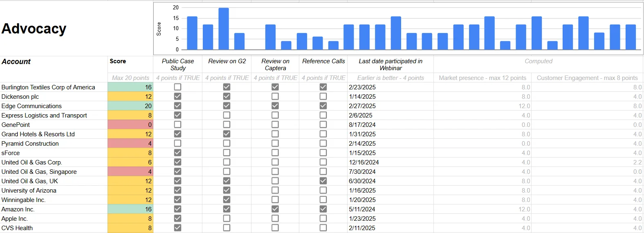
Task: Select the Account column header
Action: point(16,62)
